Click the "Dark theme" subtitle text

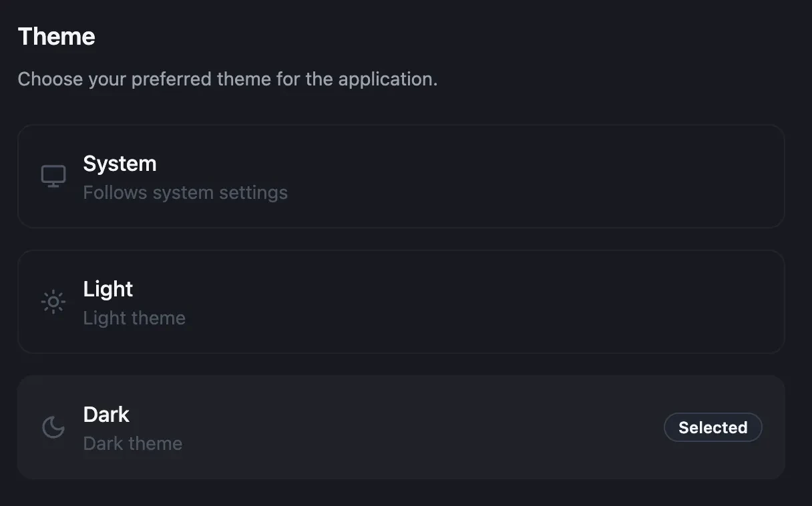(132, 444)
